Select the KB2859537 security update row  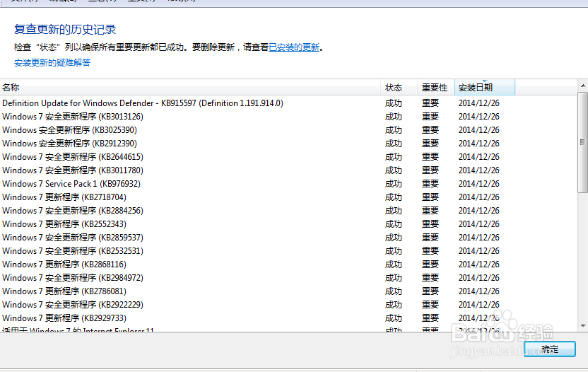pyautogui.click(x=288, y=238)
